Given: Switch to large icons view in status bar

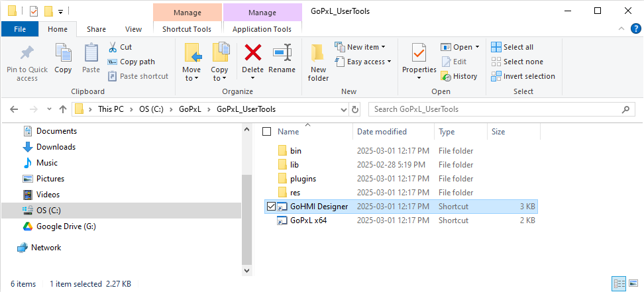Looking at the screenshot, I should click(633, 284).
